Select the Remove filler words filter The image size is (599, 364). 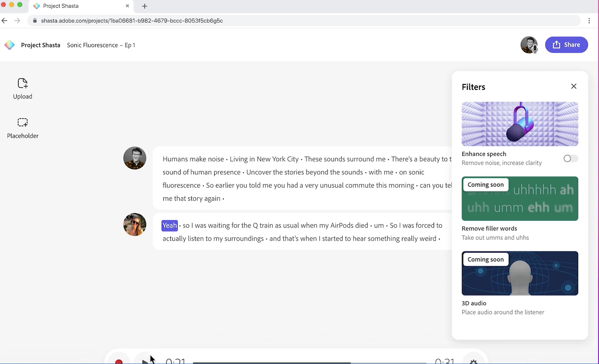click(520, 198)
